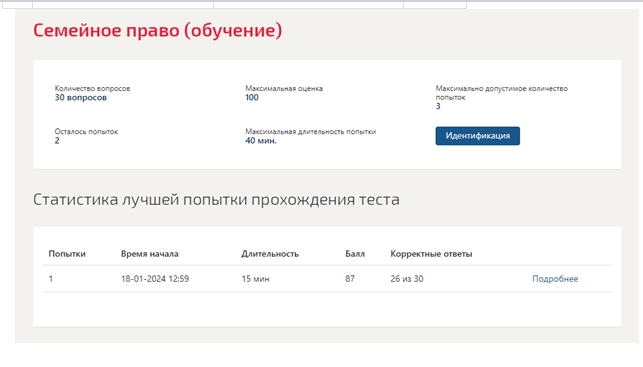Click the Количество вопросов label
This screenshot has width=643, height=367.
pyautogui.click(x=92, y=88)
